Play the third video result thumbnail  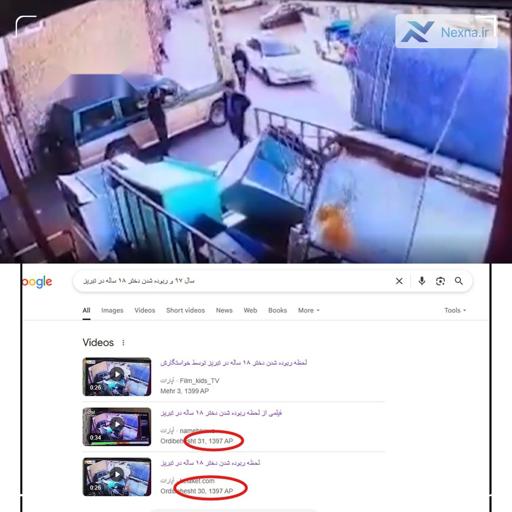tap(117, 477)
